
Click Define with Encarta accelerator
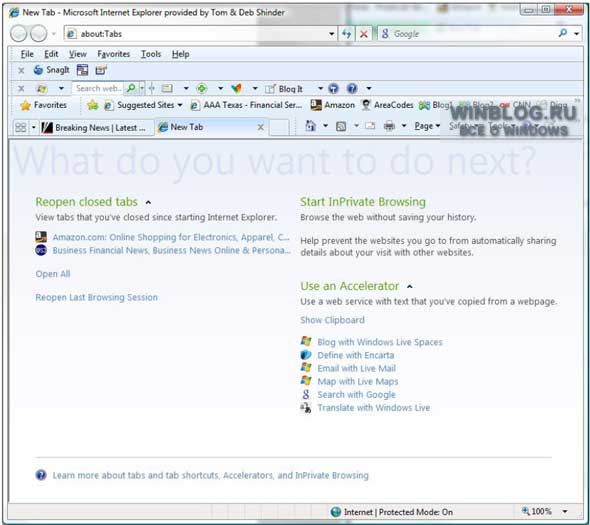(356, 355)
